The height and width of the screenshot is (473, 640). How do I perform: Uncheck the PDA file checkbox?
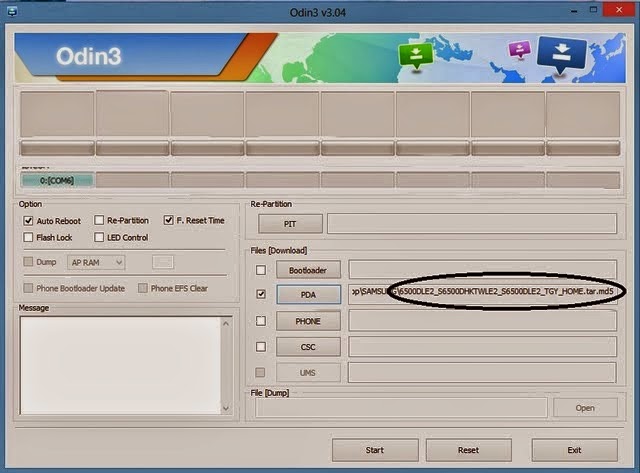[261, 294]
